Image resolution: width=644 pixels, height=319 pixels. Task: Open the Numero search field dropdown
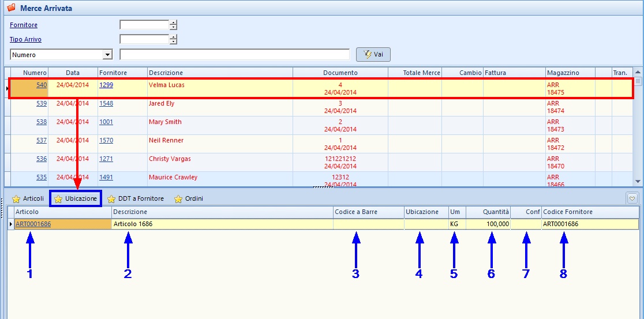click(107, 55)
